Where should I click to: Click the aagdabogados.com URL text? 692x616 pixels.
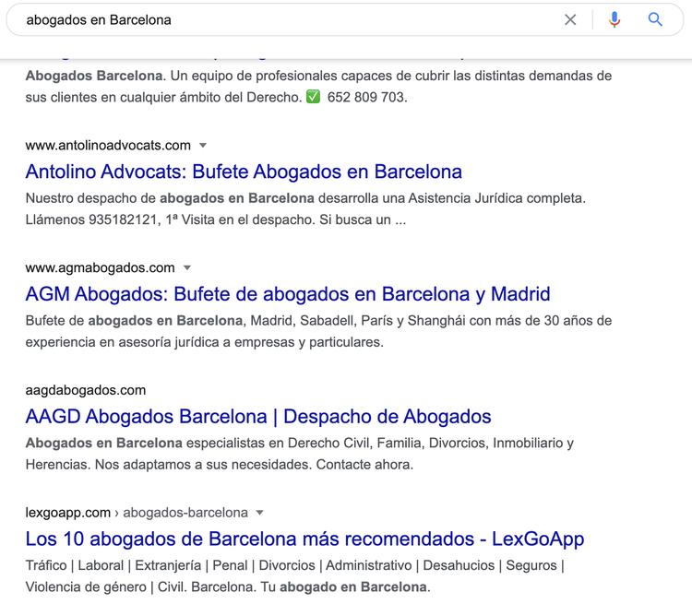coord(86,390)
